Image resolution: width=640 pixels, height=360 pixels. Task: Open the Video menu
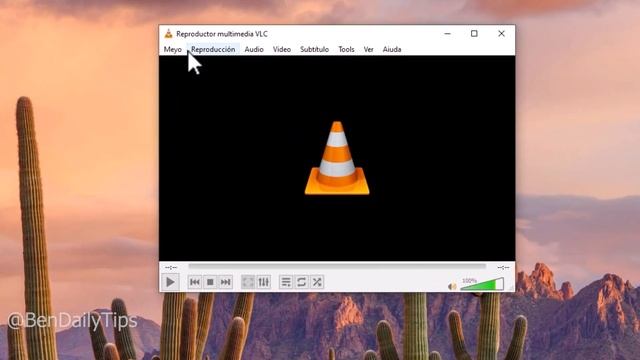coord(282,49)
